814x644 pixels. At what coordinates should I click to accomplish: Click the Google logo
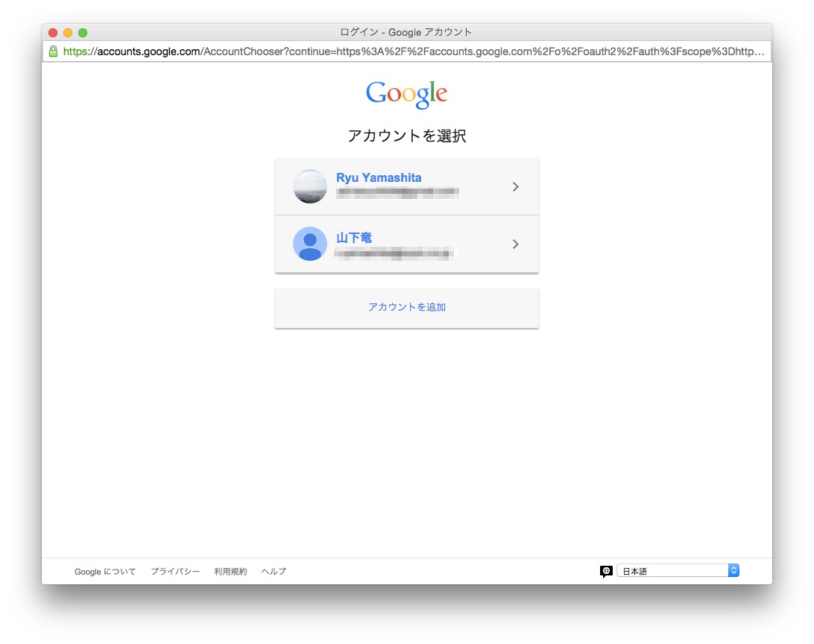tap(406, 95)
